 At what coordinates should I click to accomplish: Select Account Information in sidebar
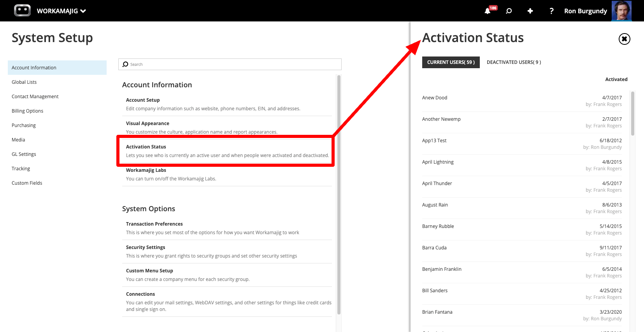point(57,67)
